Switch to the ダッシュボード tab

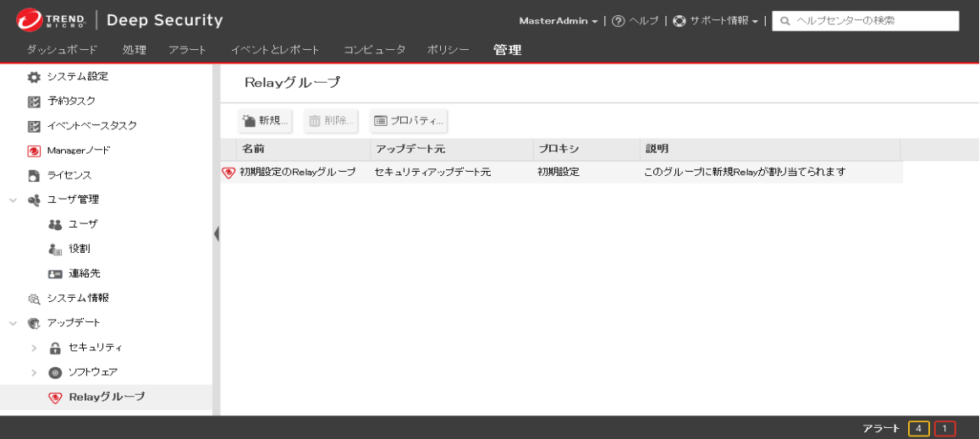click(62, 50)
